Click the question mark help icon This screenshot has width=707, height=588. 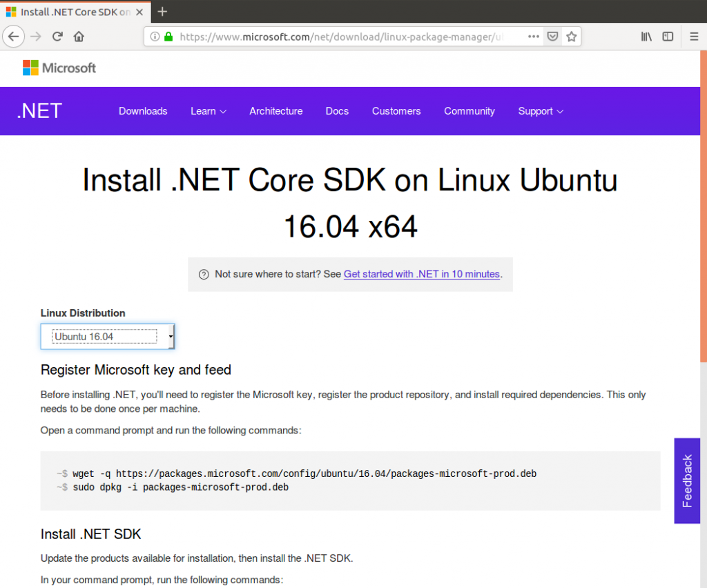point(204,275)
